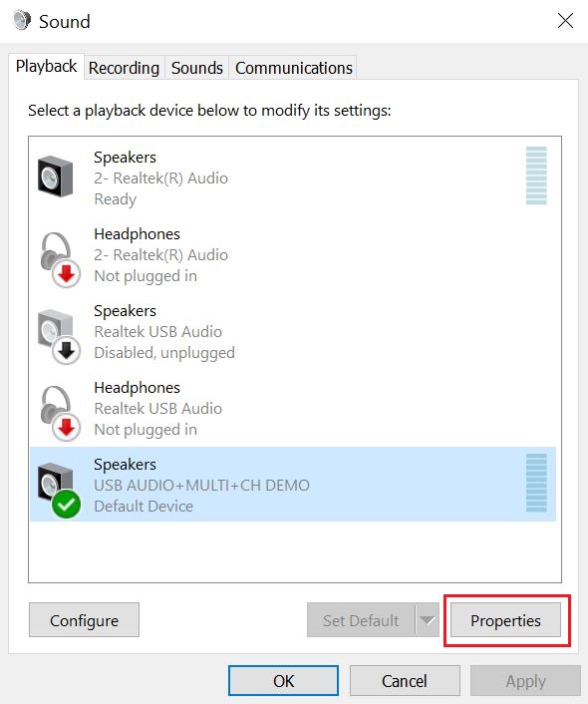
Task: Go to the Communications tab
Action: click(x=294, y=68)
